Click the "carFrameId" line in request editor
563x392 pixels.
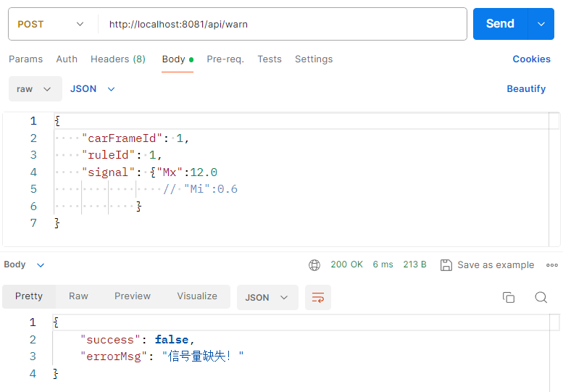point(135,138)
